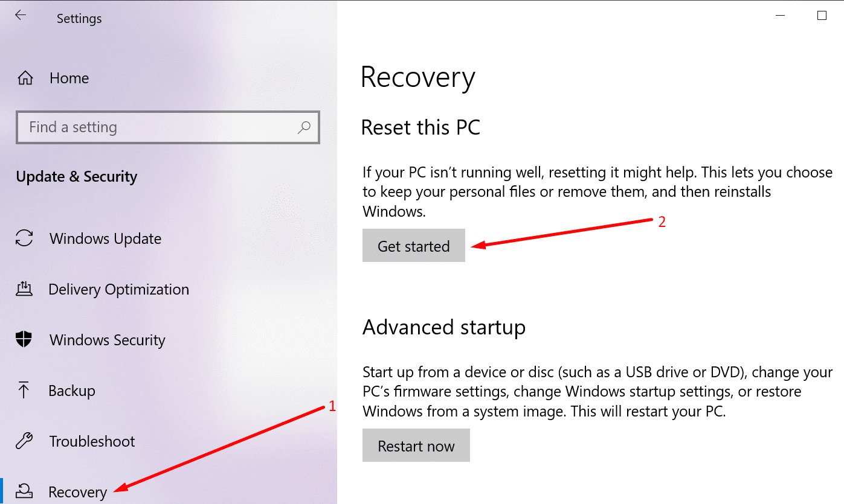The height and width of the screenshot is (504, 844).
Task: Select the Windows Update sidebar icon
Action: point(24,238)
